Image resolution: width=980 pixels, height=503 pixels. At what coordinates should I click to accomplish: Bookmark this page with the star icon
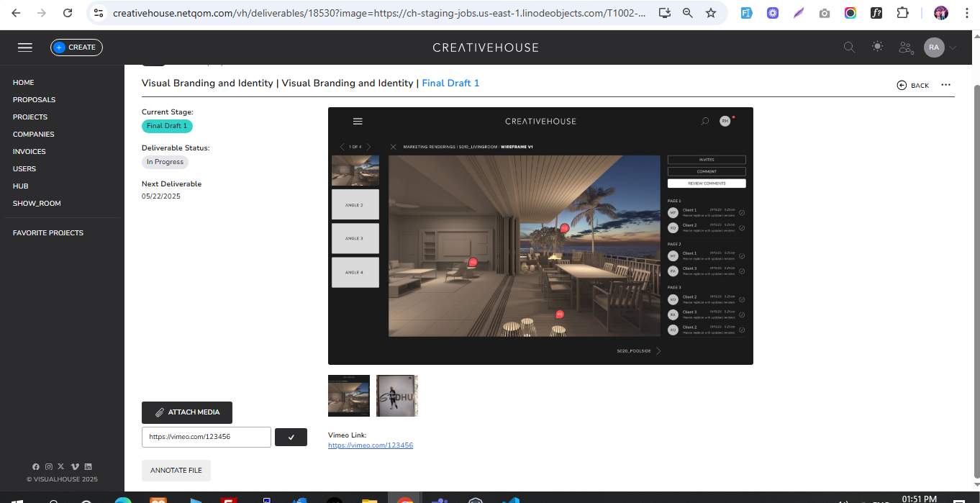click(711, 13)
